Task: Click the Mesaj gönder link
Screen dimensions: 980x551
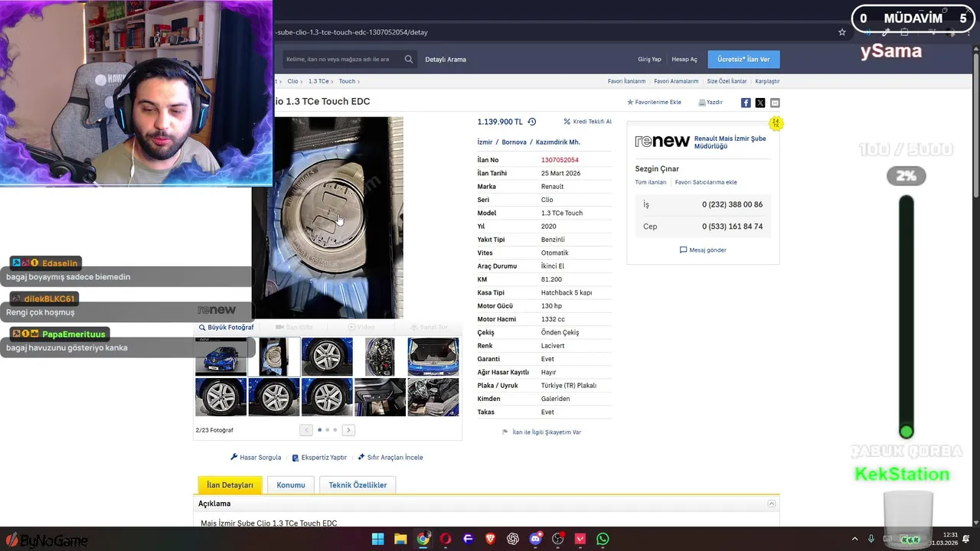Action: (703, 249)
